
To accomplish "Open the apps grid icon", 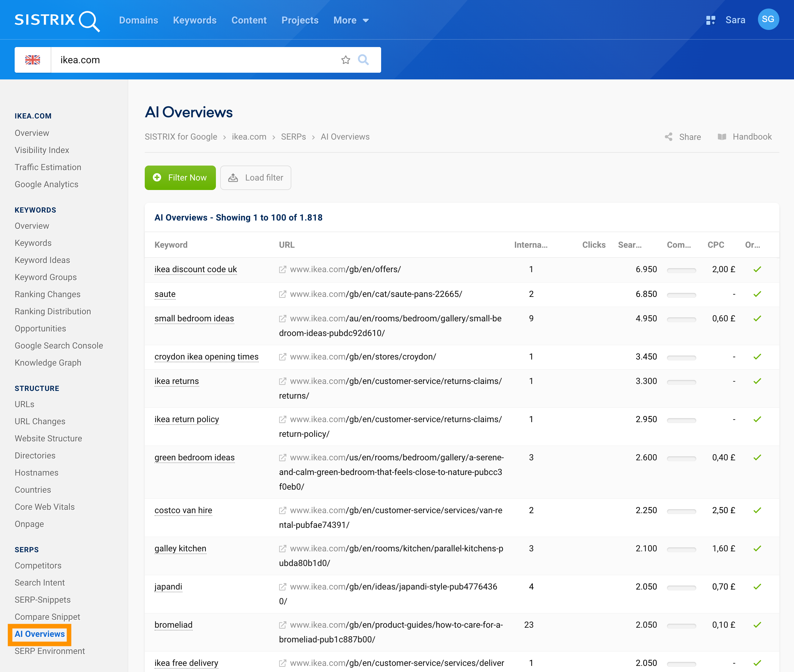I will (x=711, y=20).
